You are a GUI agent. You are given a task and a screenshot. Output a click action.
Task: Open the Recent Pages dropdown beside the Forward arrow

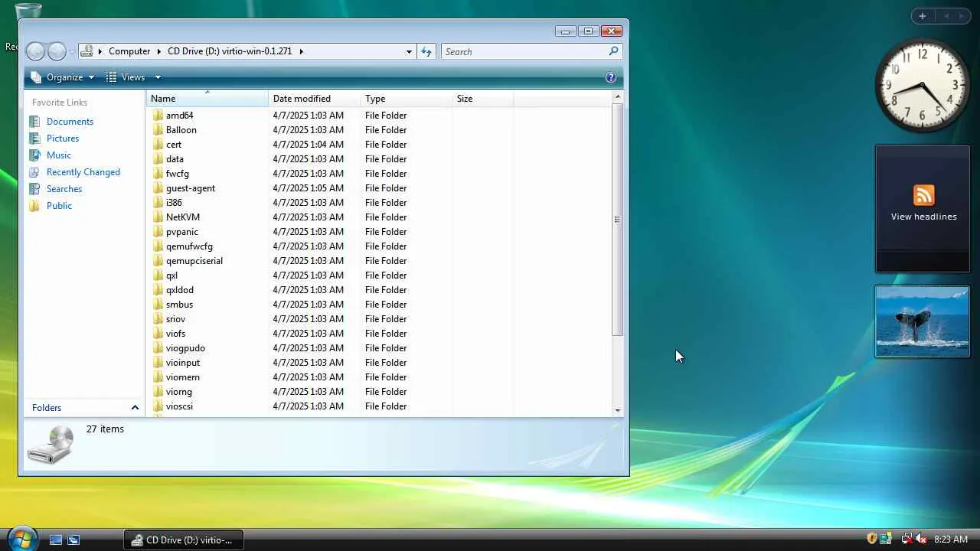[x=72, y=51]
